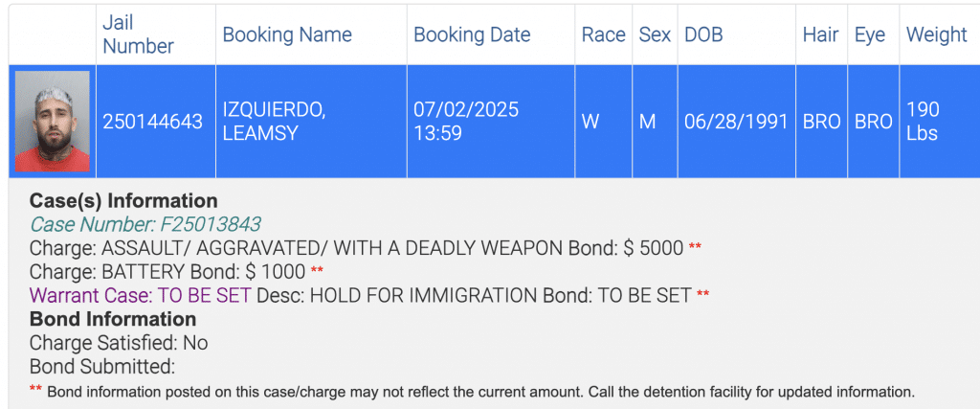Select the booking date 07/02/2025 13:59 cell
This screenshot has height=409, width=980.
coord(466,122)
